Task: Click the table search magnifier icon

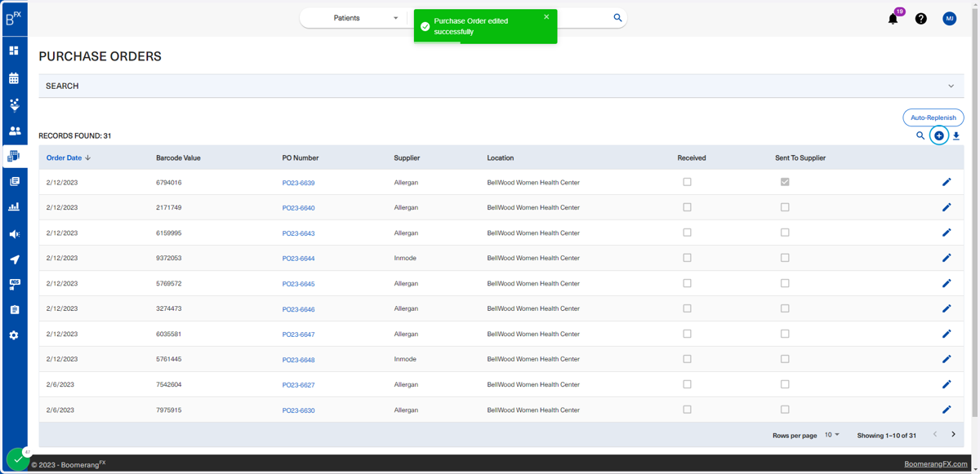Action: click(x=920, y=136)
